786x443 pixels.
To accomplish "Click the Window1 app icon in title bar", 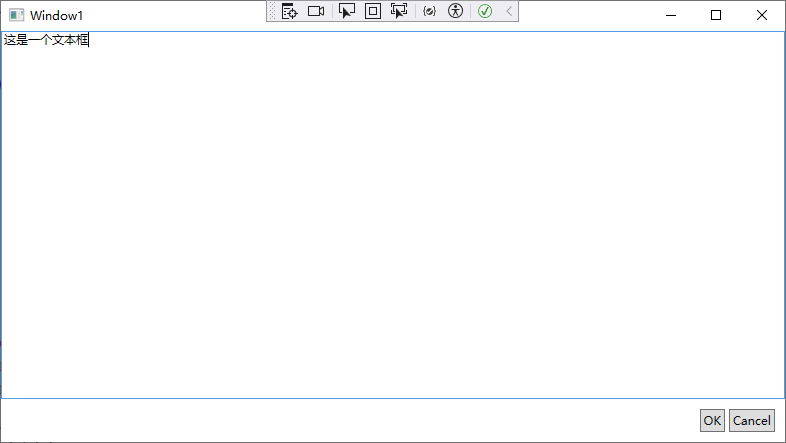I will [x=17, y=15].
